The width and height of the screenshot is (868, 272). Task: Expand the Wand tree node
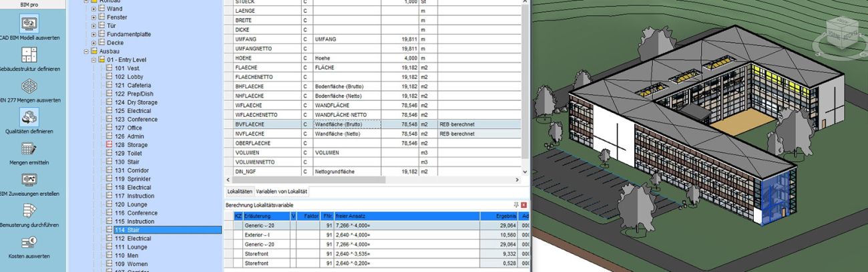[x=94, y=9]
